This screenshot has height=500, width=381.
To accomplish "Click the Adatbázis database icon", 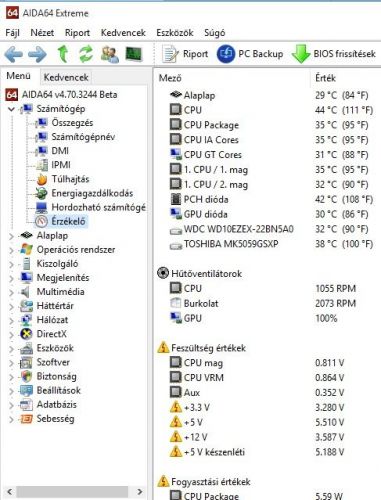I will pyautogui.click(x=26, y=405).
